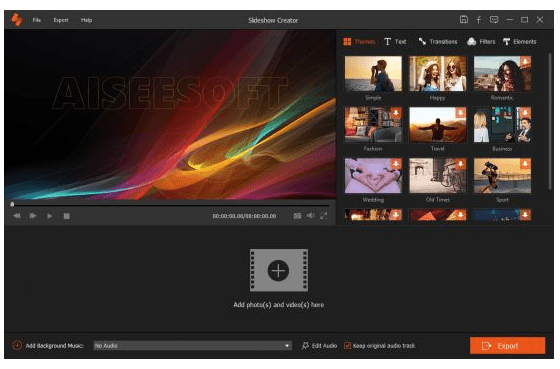
Task: Download the Business theme via its arrow icon
Action: pyautogui.click(x=525, y=113)
